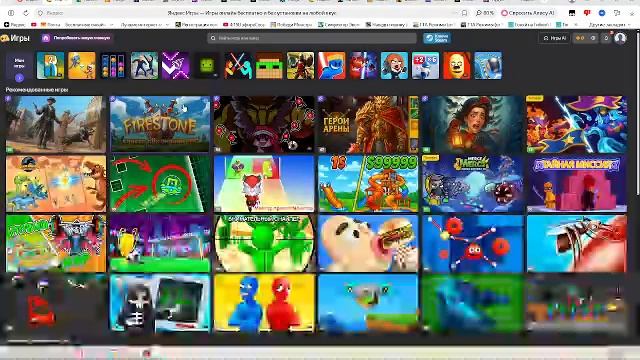Launch the red and blue lightsaber duel icon

(238, 65)
